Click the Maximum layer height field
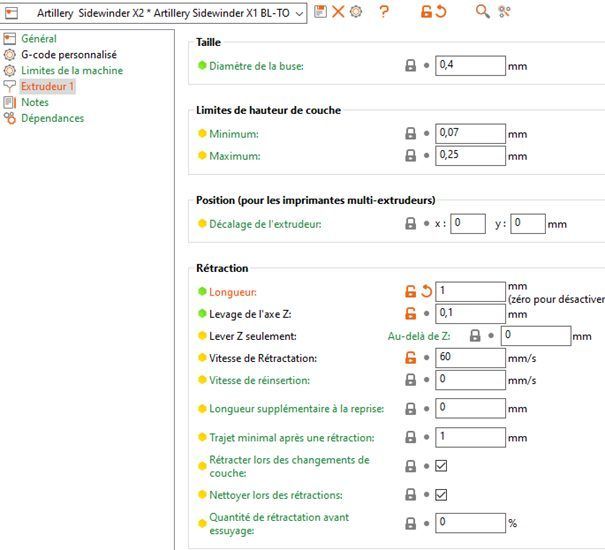 point(470,156)
